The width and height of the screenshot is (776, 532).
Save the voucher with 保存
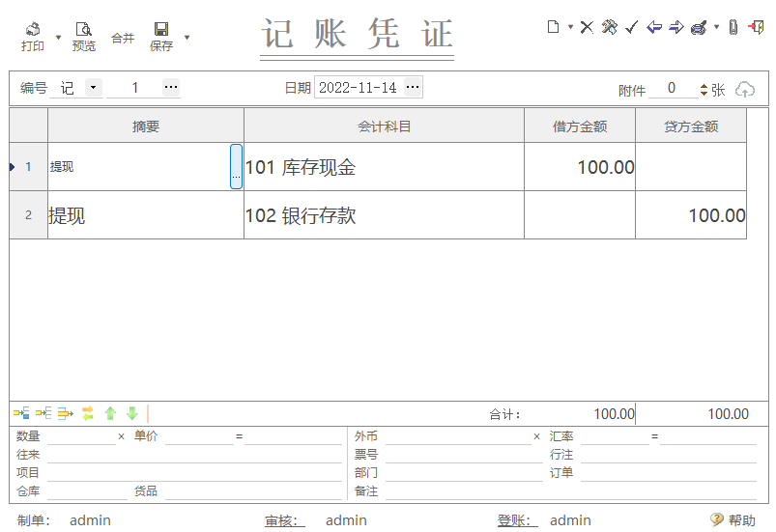click(x=161, y=37)
